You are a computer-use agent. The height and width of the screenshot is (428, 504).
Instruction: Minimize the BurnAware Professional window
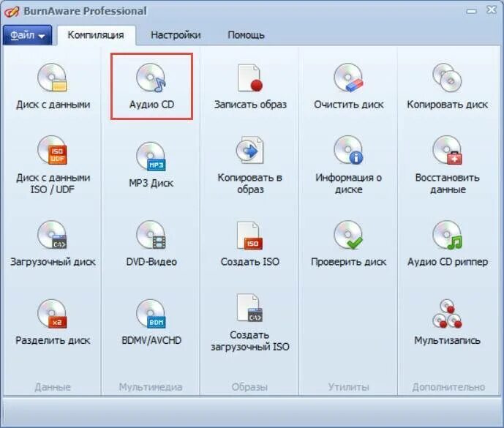[x=471, y=11]
